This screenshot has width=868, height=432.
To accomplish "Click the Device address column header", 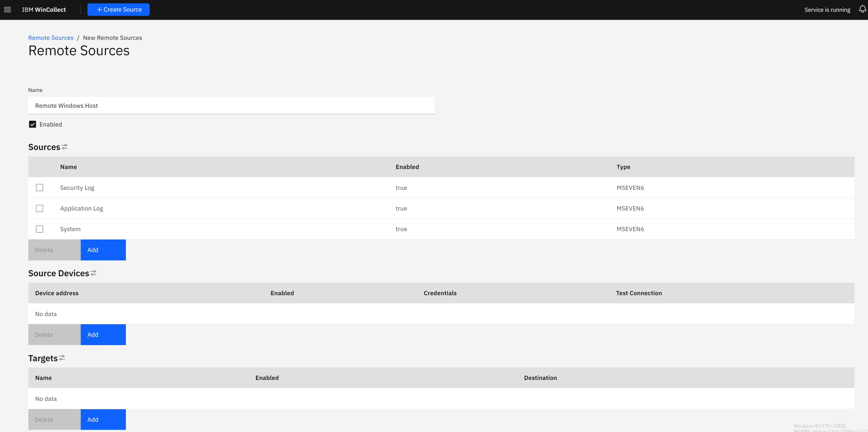I will 57,293.
